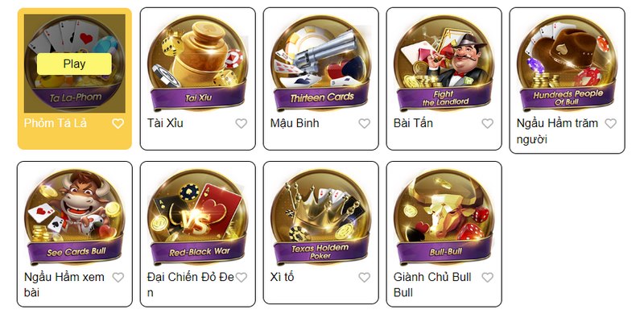This screenshot has width=644, height=322.
Task: Mark Bài Tấn as favorite
Action: pos(488,123)
